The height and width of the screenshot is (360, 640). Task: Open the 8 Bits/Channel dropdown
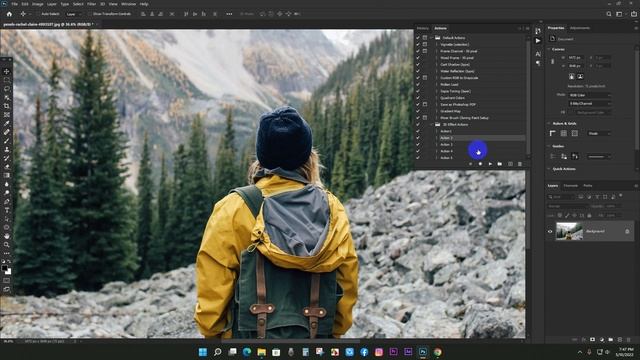point(590,104)
